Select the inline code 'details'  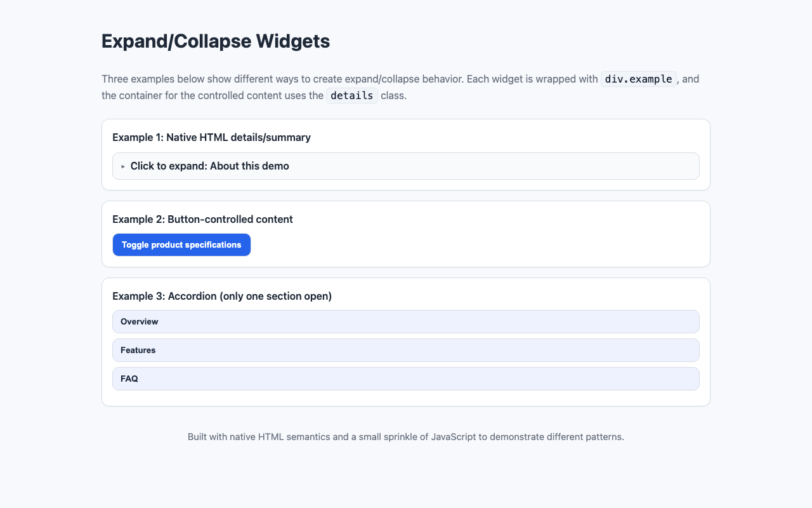[x=351, y=95]
